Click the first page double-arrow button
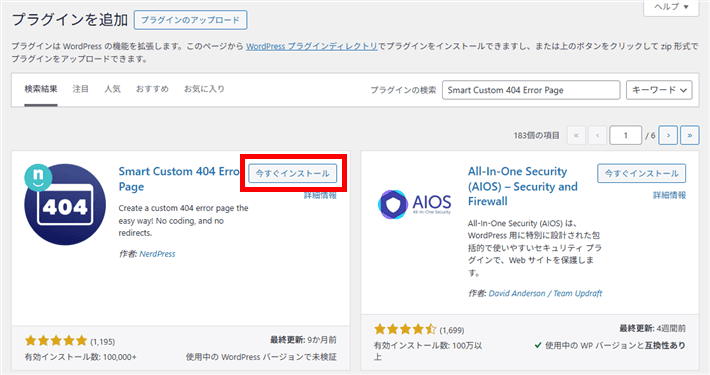The image size is (710, 375). pos(576,135)
